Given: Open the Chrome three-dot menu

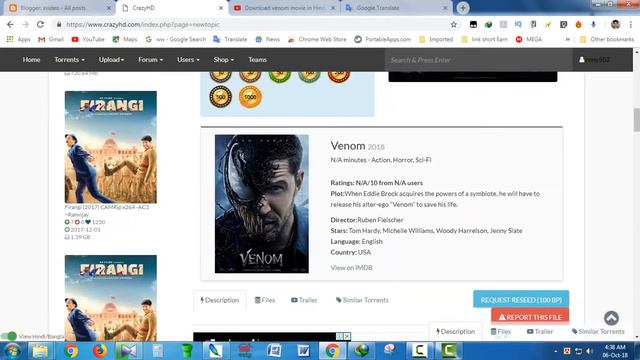Looking at the screenshot, I should click(631, 24).
